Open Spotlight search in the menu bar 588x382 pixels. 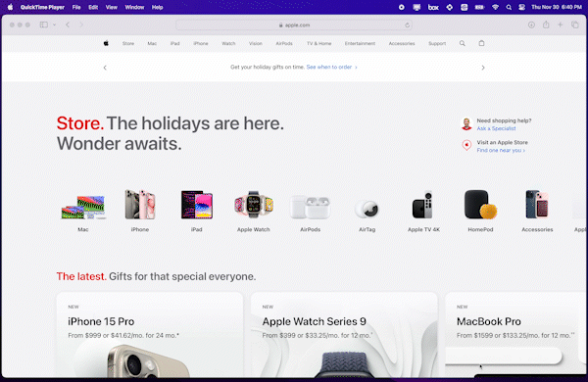[509, 7]
